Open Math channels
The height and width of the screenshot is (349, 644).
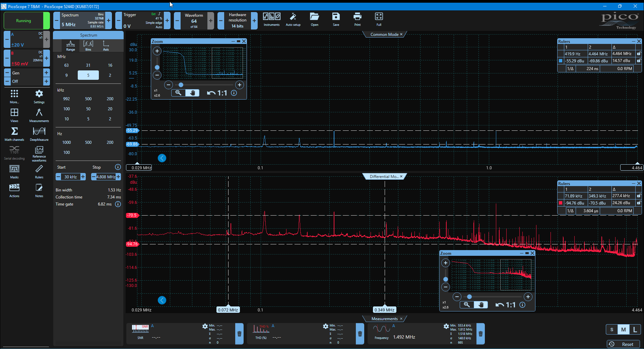14,134
